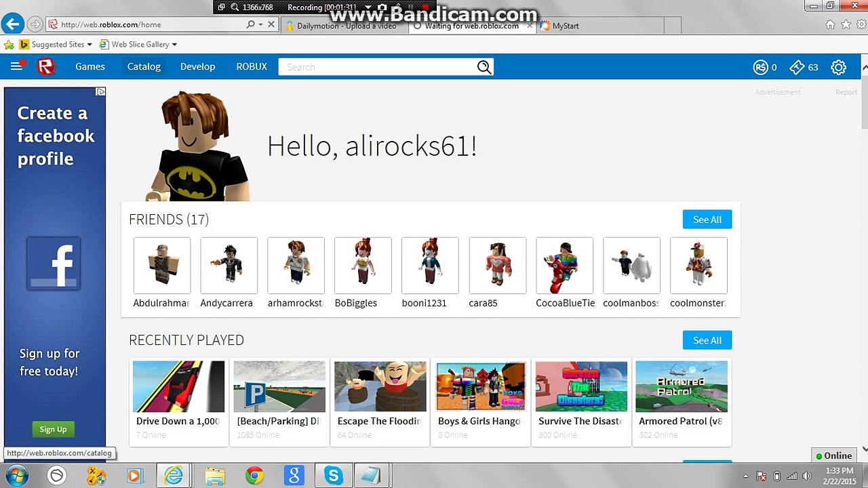Open BoBiggles friend avatar thumbnail
This screenshot has height=488, width=868.
pyautogui.click(x=363, y=266)
